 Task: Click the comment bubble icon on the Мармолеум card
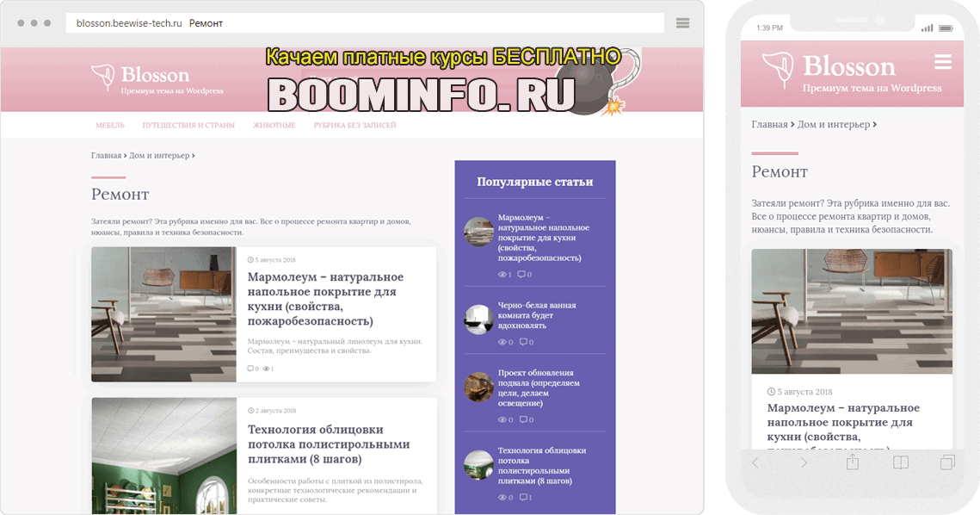tap(250, 368)
